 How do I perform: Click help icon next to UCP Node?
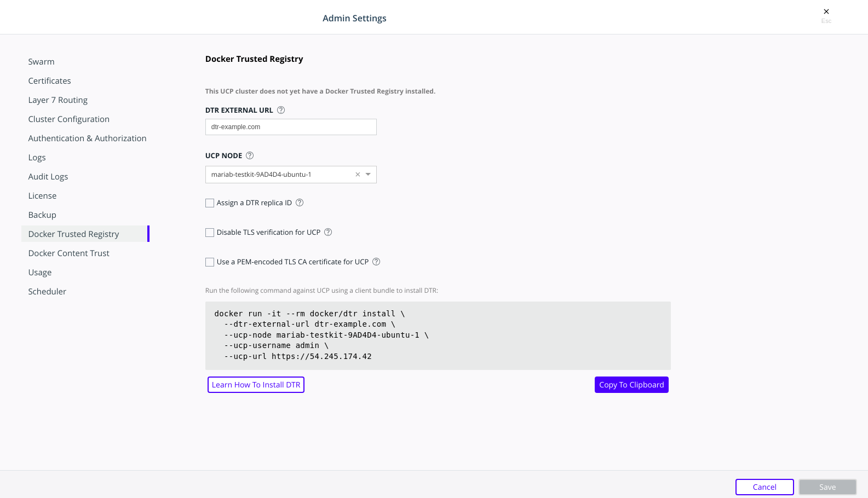coord(250,155)
